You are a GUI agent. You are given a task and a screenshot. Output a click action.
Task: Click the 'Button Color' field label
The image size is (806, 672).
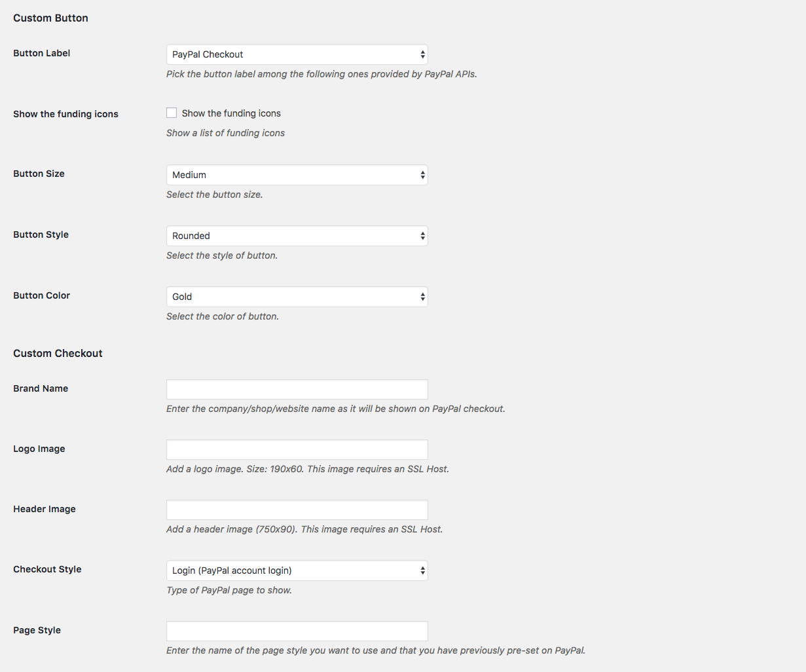tap(41, 295)
